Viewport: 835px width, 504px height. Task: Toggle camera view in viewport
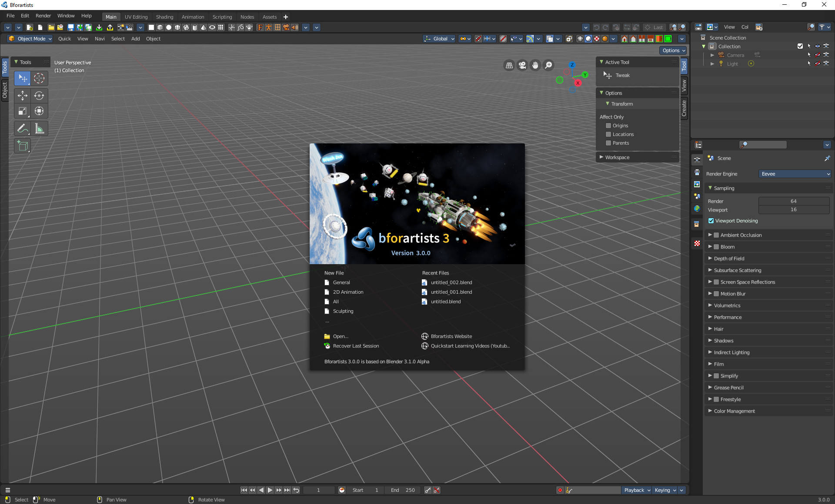(522, 65)
